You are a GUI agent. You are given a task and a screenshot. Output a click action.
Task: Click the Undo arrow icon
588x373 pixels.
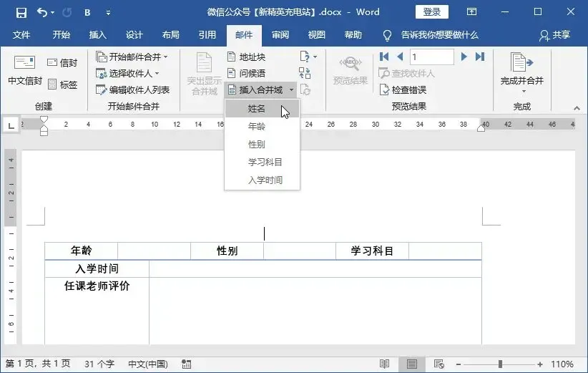(42, 13)
